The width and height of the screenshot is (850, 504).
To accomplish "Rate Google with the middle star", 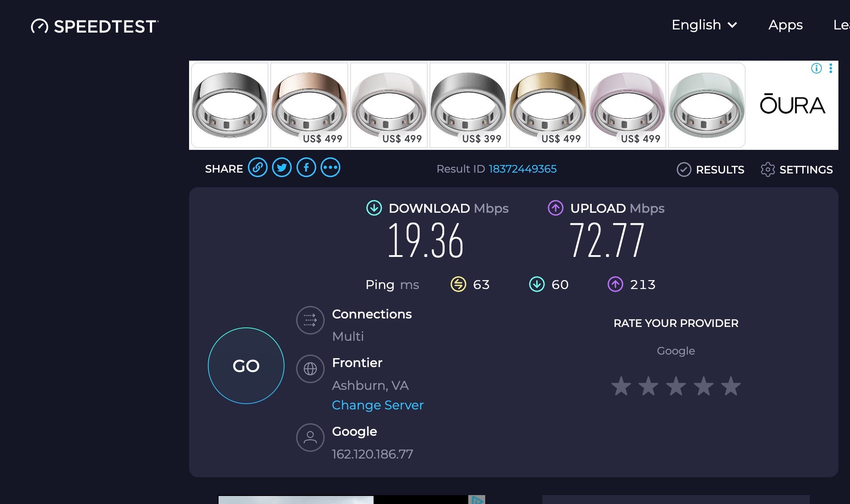I will (675, 386).
